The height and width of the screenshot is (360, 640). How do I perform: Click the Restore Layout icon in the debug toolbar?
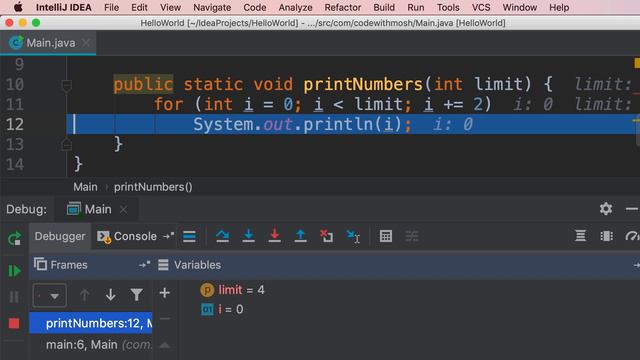(x=580, y=236)
